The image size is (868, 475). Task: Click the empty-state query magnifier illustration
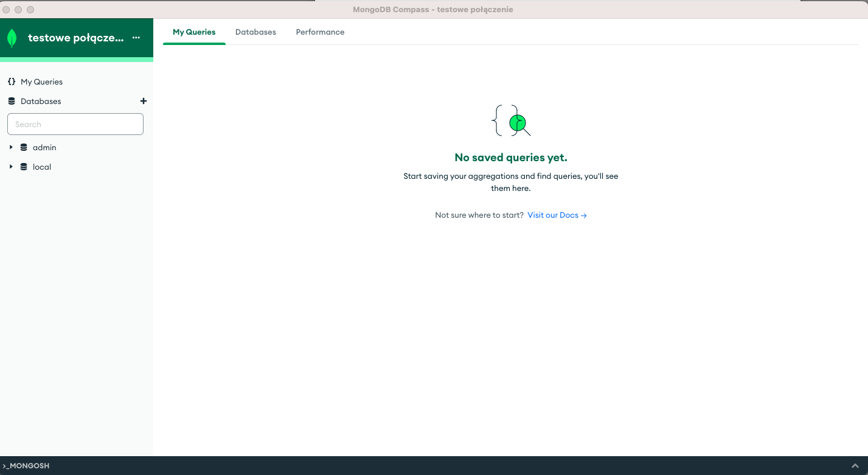(x=511, y=120)
